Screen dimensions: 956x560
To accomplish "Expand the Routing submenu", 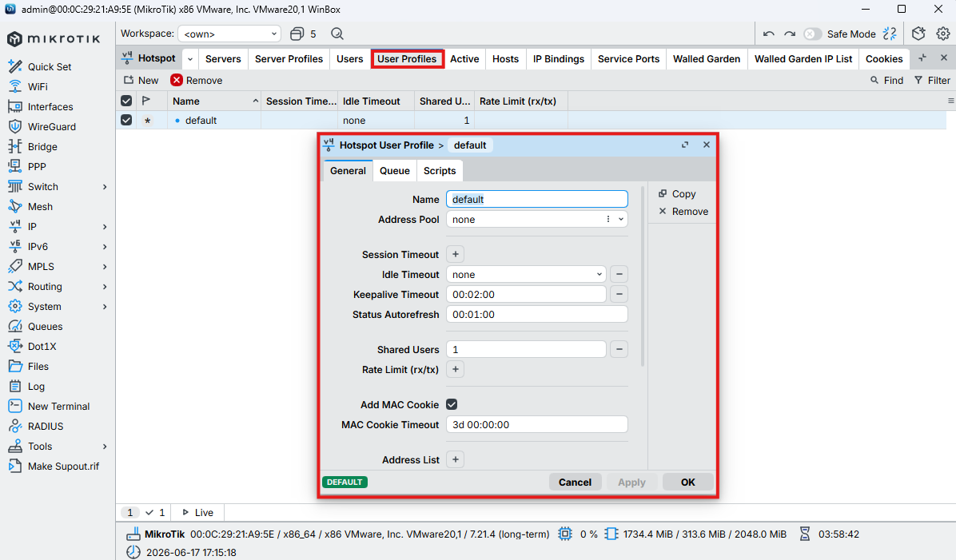I will (x=105, y=287).
